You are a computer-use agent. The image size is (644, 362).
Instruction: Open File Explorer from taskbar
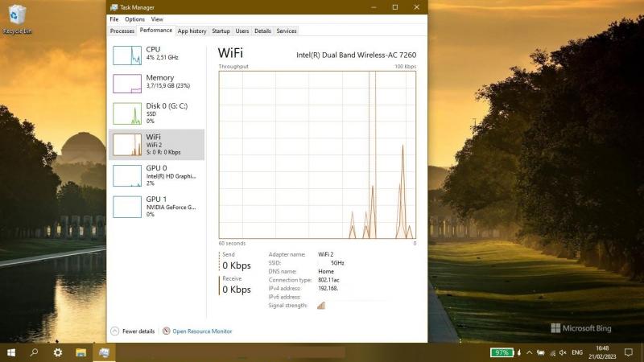pos(81,352)
